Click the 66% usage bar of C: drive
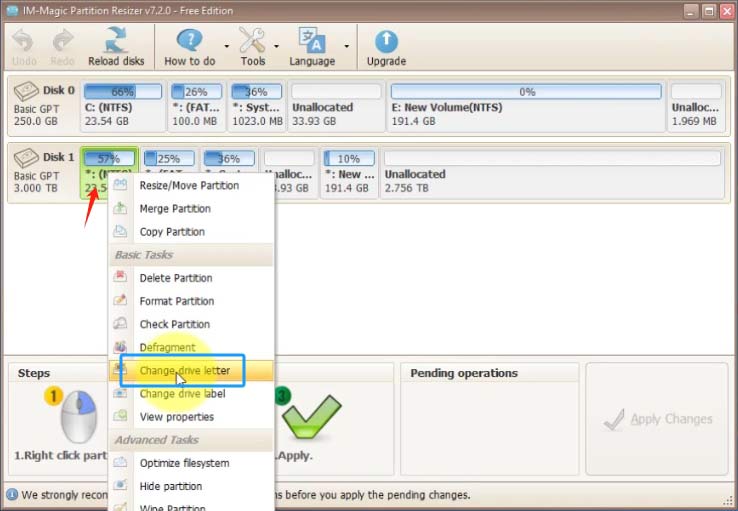The height and width of the screenshot is (511, 738). [123, 91]
